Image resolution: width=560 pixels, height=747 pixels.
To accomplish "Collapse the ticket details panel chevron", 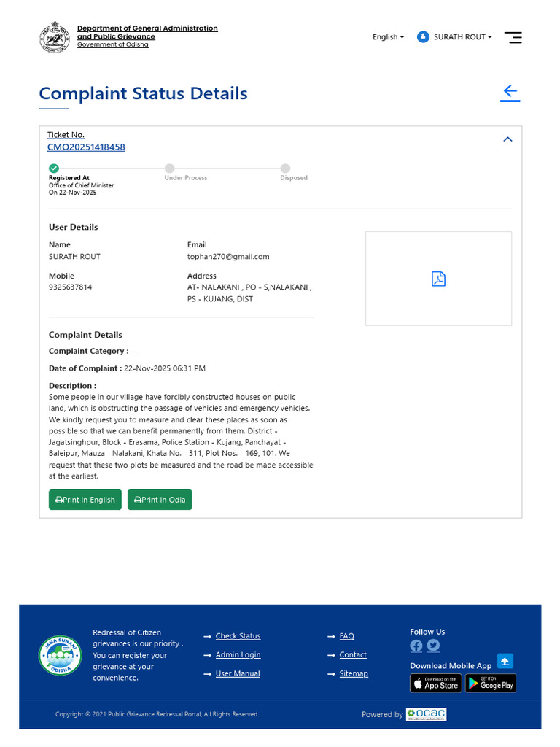I will (x=507, y=139).
